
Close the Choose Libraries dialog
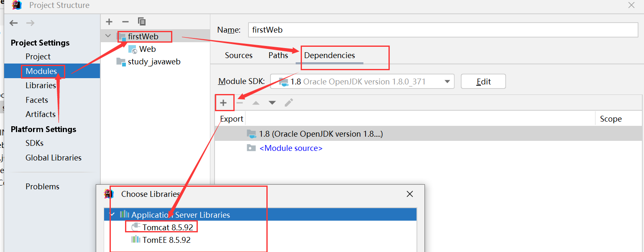pyautogui.click(x=410, y=194)
